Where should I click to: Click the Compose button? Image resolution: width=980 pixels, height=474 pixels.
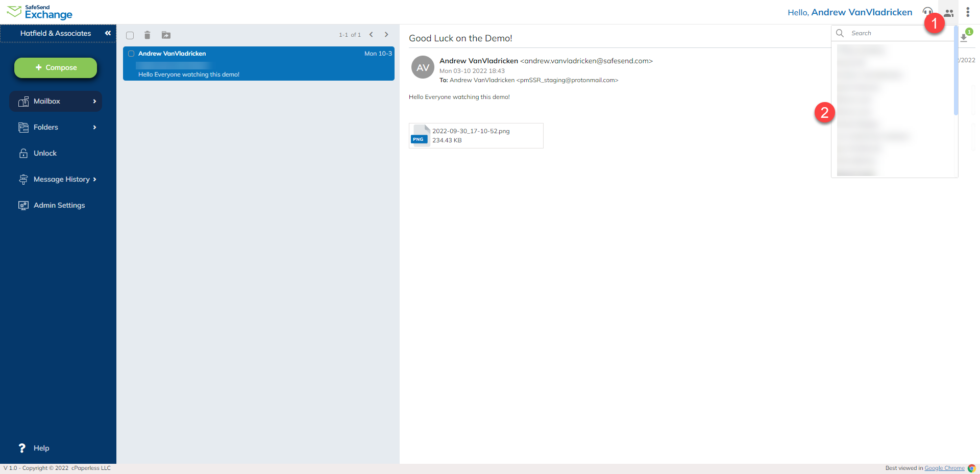[x=55, y=67]
